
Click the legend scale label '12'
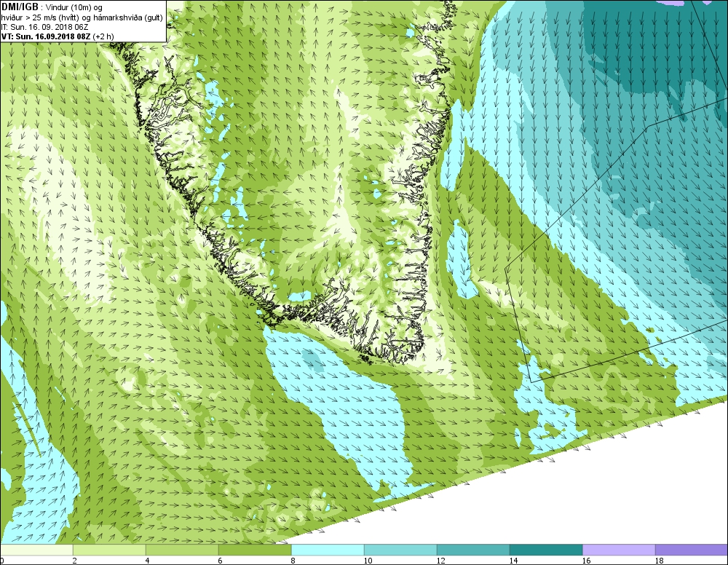click(440, 561)
